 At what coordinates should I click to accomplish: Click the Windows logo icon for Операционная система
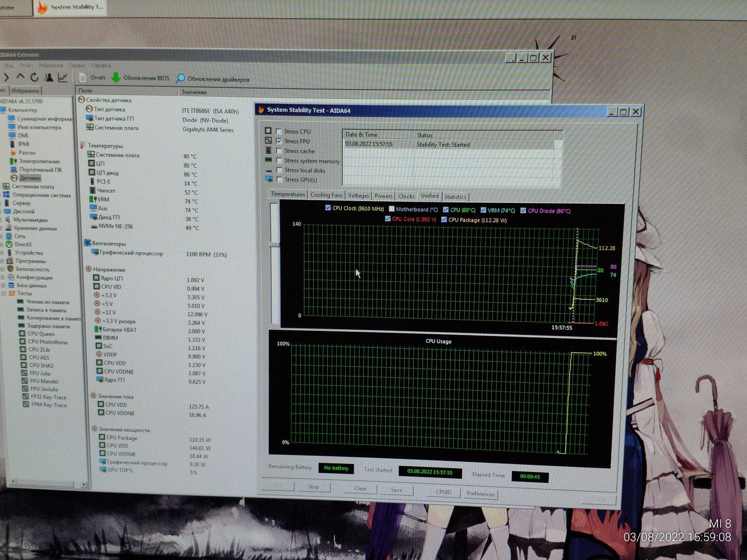coord(7,195)
